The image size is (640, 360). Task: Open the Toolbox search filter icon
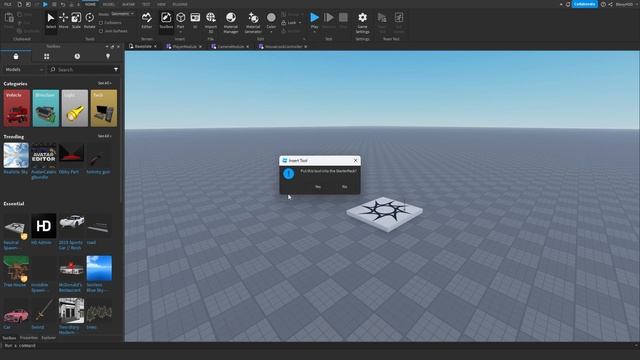pos(116,70)
